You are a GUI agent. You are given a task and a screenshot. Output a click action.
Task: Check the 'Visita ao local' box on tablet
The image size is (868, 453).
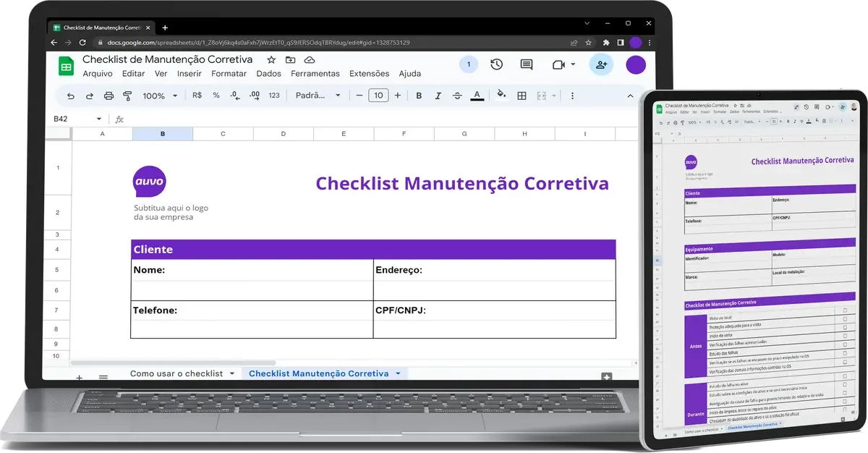[845, 309]
